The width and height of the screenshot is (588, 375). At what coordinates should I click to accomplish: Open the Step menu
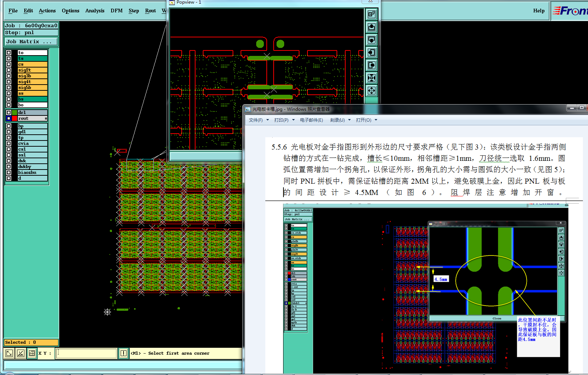click(x=134, y=11)
